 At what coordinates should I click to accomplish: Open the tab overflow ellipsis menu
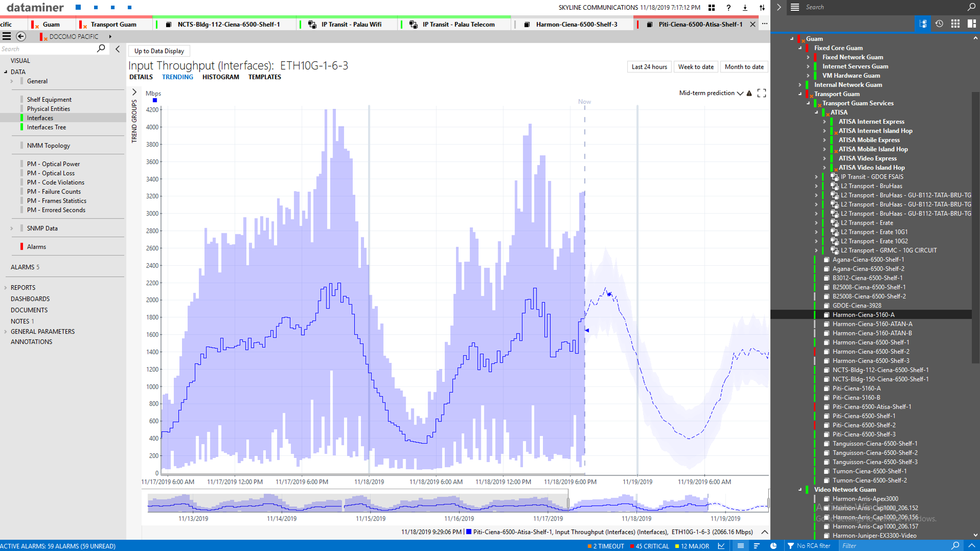pyautogui.click(x=765, y=24)
